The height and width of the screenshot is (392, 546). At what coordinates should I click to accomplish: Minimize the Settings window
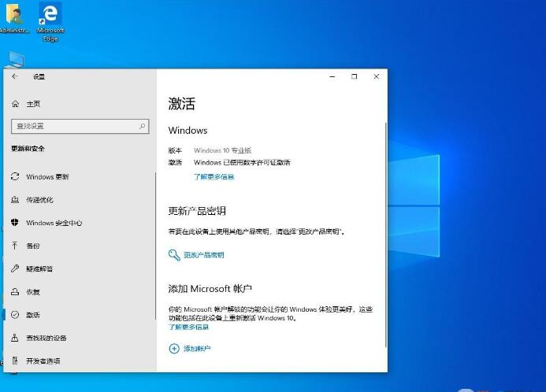coord(332,76)
